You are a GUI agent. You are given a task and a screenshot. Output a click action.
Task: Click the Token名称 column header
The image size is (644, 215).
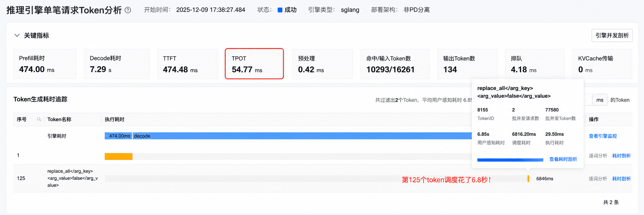[59, 119]
